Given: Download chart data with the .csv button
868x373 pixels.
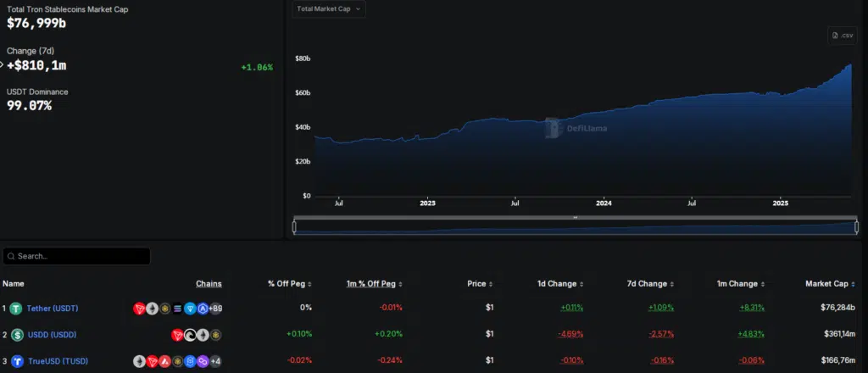Looking at the screenshot, I should pyautogui.click(x=842, y=36).
